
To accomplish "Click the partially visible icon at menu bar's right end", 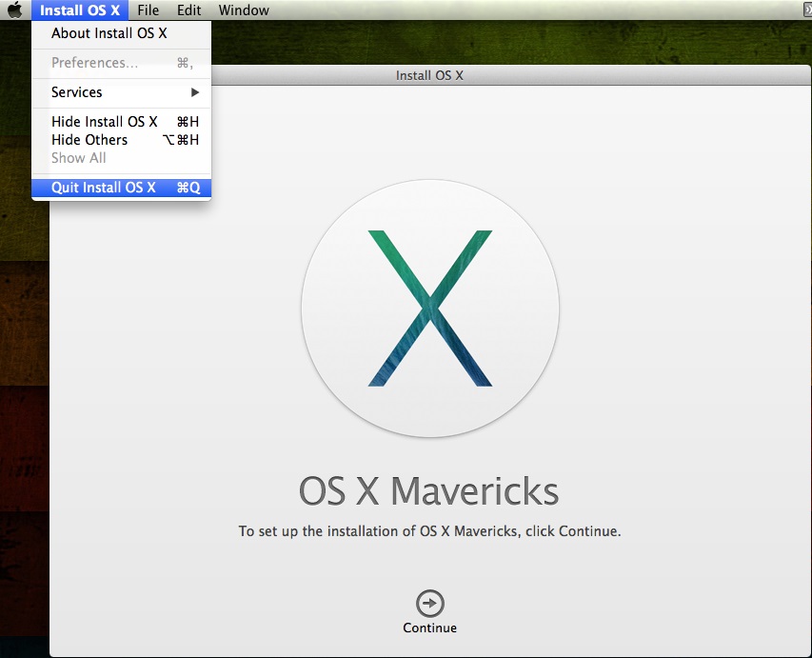I will [x=807, y=10].
